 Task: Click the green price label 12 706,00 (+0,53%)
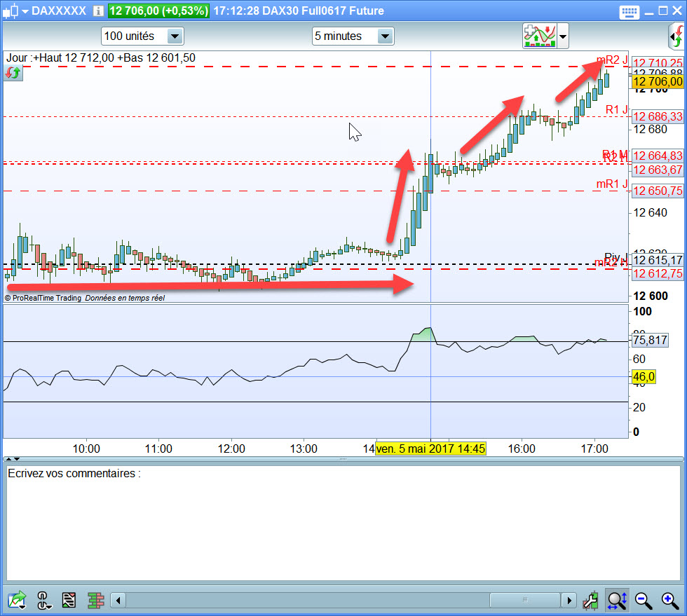click(x=158, y=11)
